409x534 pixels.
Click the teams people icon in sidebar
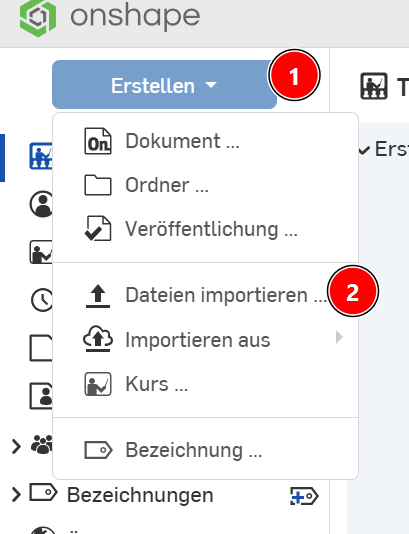tap(42, 445)
